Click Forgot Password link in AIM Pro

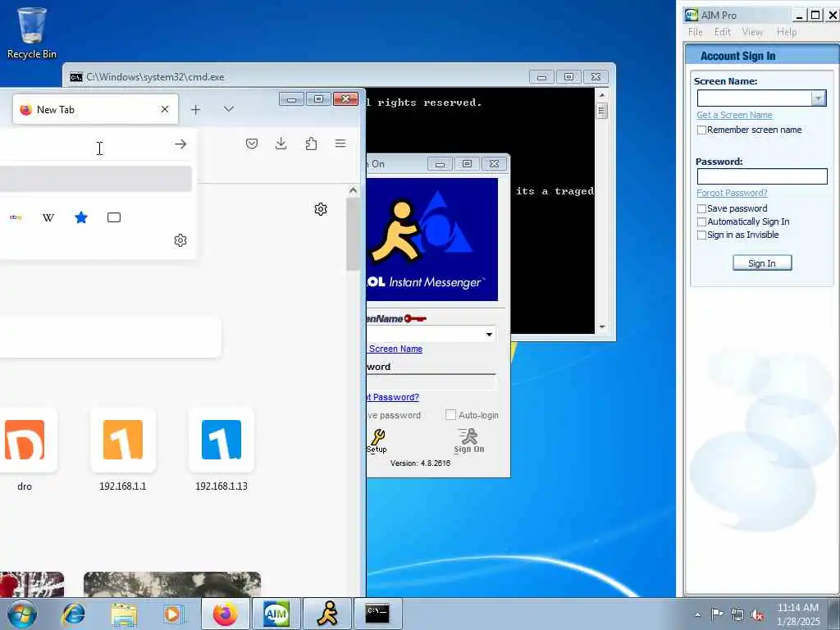[732, 193]
